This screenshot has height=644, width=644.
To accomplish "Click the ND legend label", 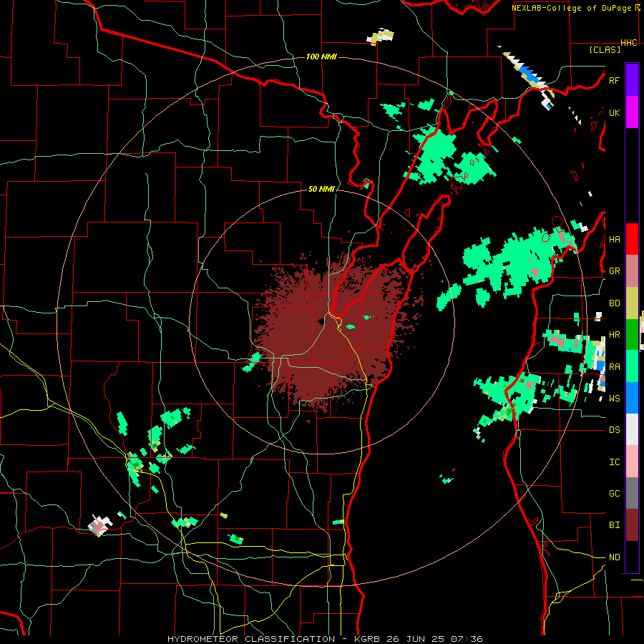I will pyautogui.click(x=614, y=557).
